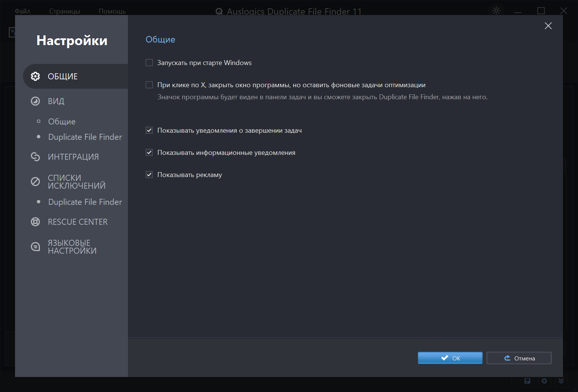
Task: Click the ВИД section icon
Action: click(35, 101)
